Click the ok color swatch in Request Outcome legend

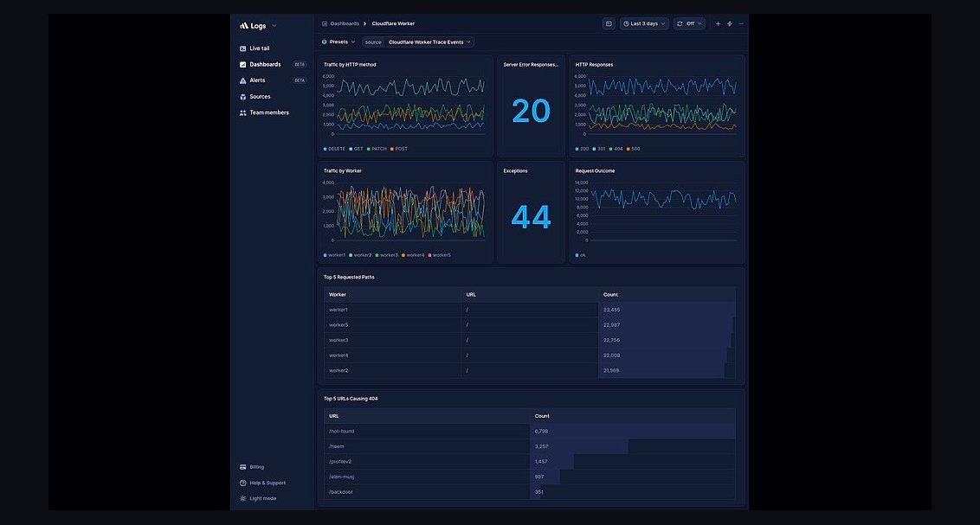pyautogui.click(x=577, y=255)
